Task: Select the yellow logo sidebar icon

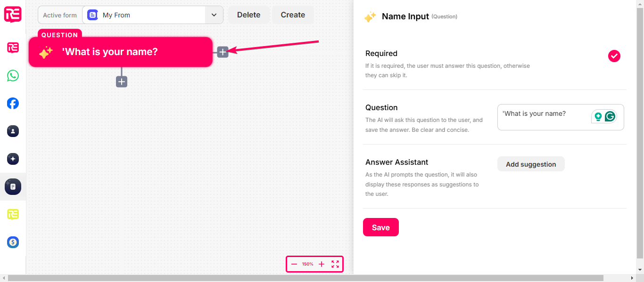Action: [x=13, y=215]
